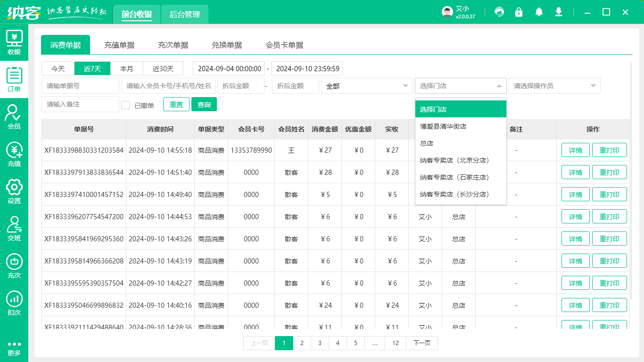The height and width of the screenshot is (362, 644).
Task: Switch to the 充值单据 tab
Action: (119, 45)
